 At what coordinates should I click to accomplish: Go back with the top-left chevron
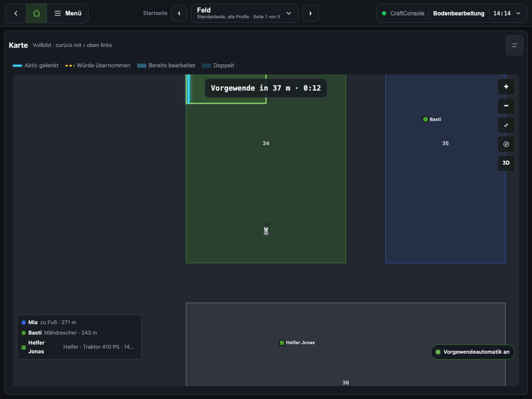(16, 13)
